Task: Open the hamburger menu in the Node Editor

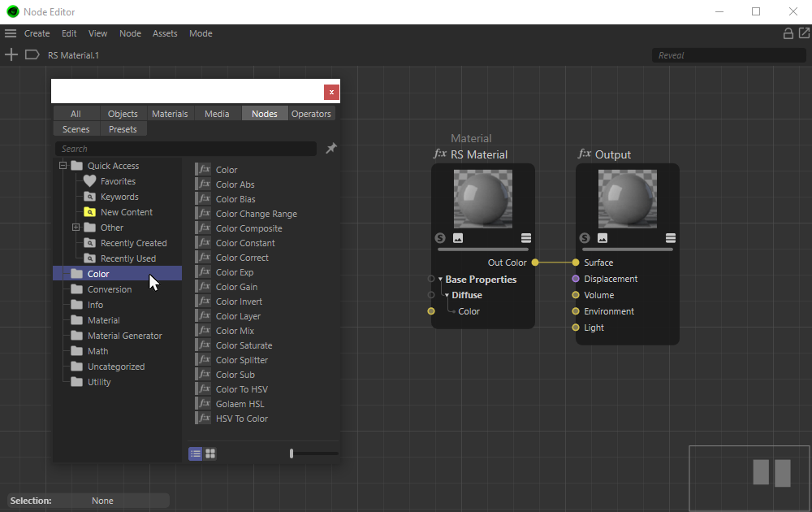Action: [11, 33]
